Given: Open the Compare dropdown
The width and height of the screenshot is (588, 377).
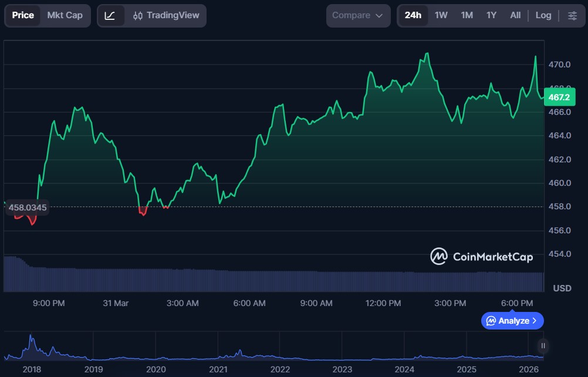Looking at the screenshot, I should point(357,15).
